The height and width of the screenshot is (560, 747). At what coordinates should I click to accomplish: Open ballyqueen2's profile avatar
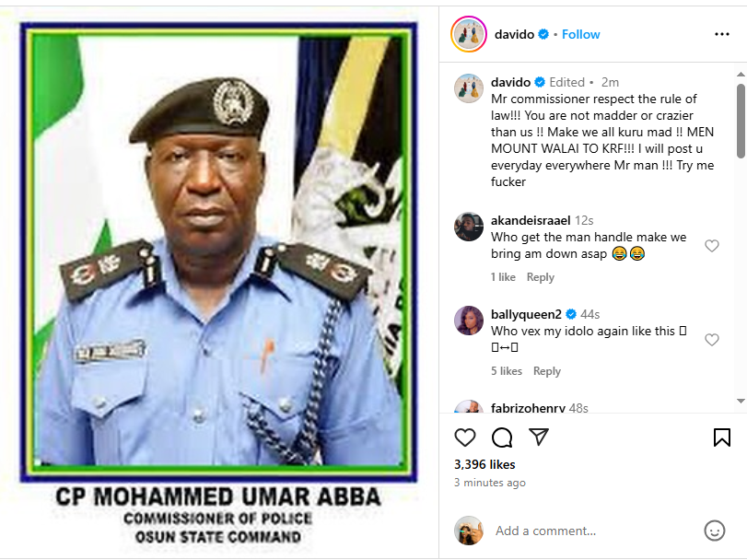click(469, 321)
